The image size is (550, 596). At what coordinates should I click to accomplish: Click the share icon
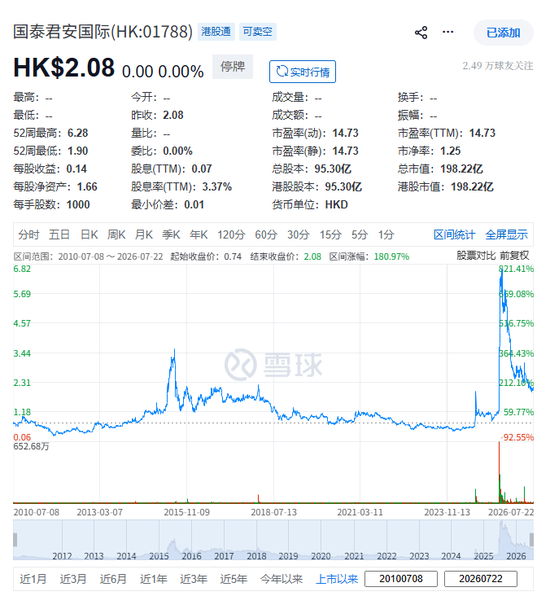tap(421, 32)
